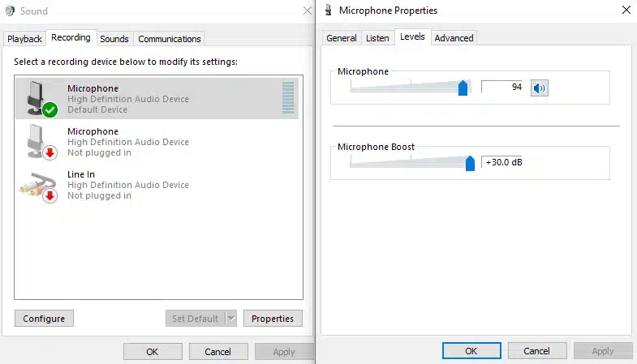Switch to the Playback tab
Screen dimensions: 637x364
24,39
